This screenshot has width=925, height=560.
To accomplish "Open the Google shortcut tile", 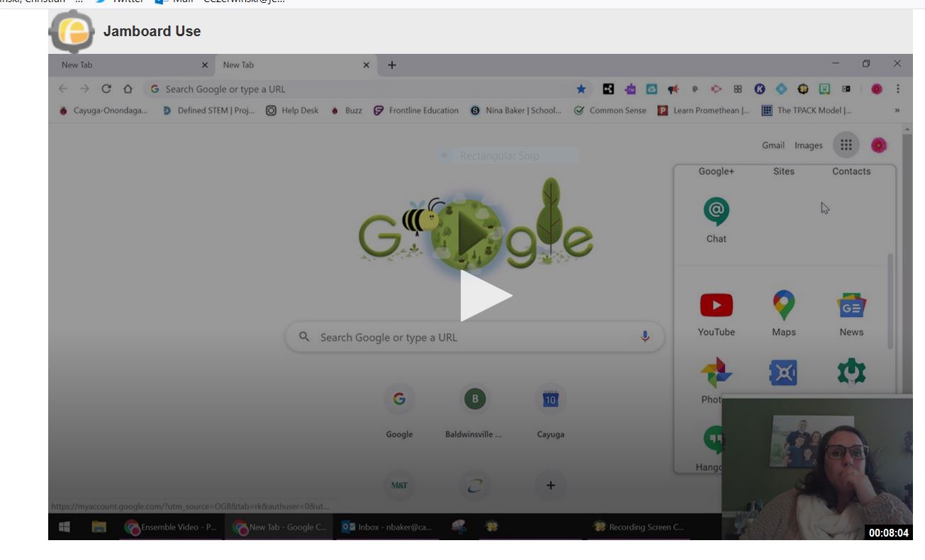I will pos(399,411).
